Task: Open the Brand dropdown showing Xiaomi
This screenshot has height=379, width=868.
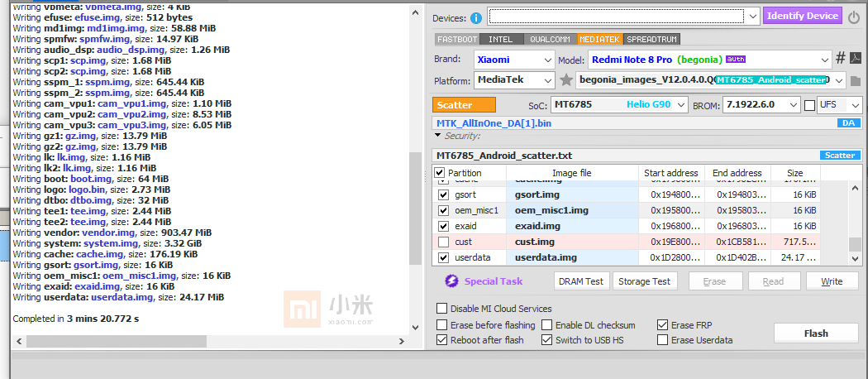Action: click(x=548, y=60)
